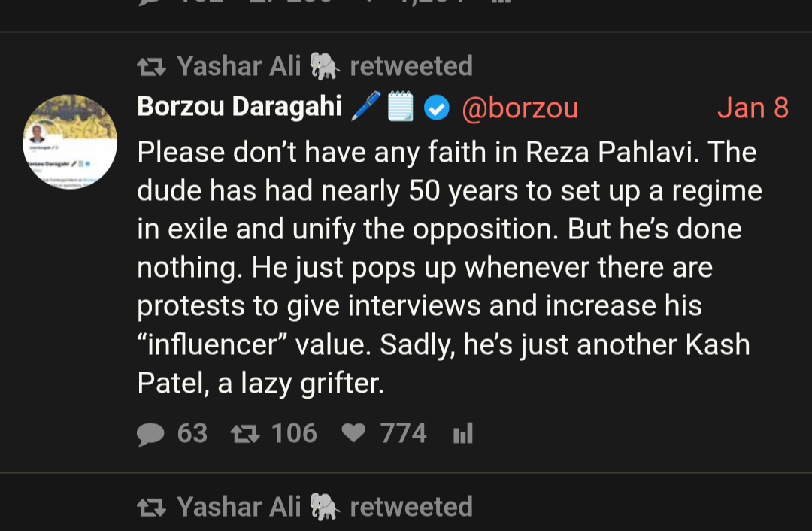The image size is (812, 531).
Task: Visit the @borzou handle link
Action: (520, 109)
